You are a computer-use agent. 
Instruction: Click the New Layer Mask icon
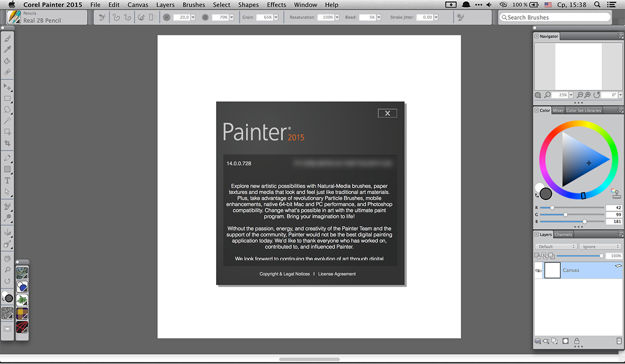point(566,341)
